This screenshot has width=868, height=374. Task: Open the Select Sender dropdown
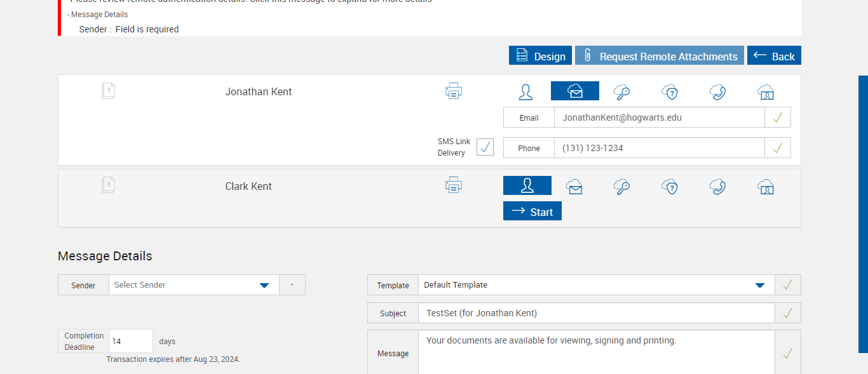[x=194, y=285]
